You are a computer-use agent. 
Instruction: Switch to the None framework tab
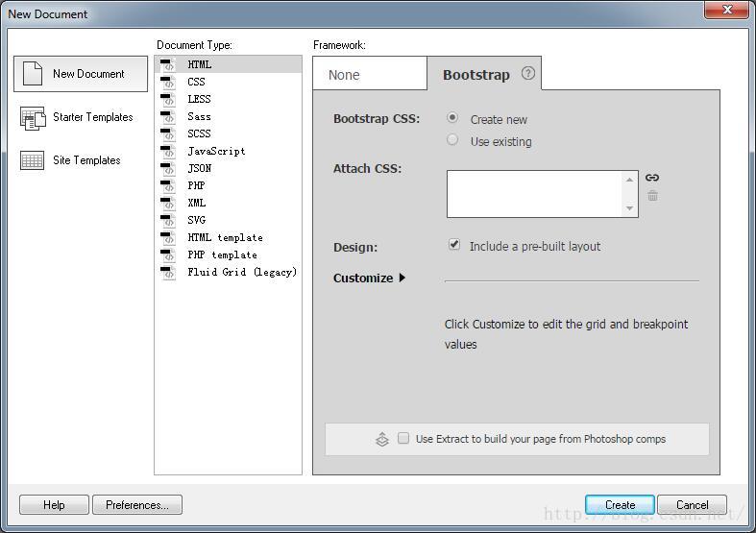point(370,73)
